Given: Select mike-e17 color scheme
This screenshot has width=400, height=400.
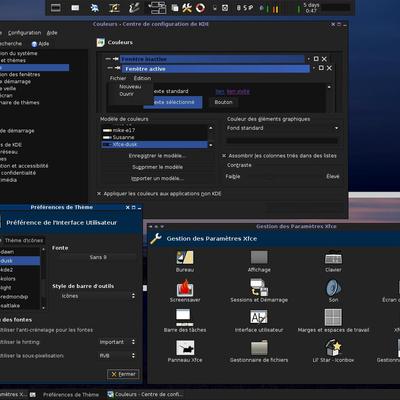Looking at the screenshot, I should click(154, 130).
